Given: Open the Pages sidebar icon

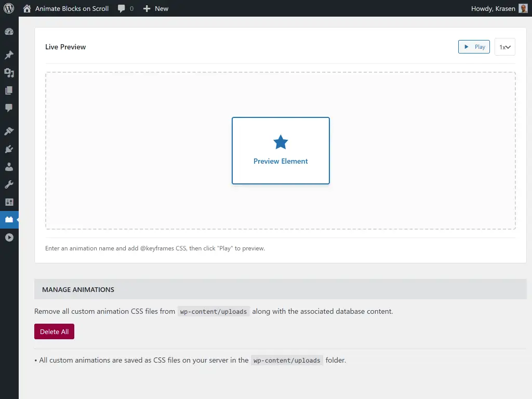Looking at the screenshot, I should [x=9, y=90].
